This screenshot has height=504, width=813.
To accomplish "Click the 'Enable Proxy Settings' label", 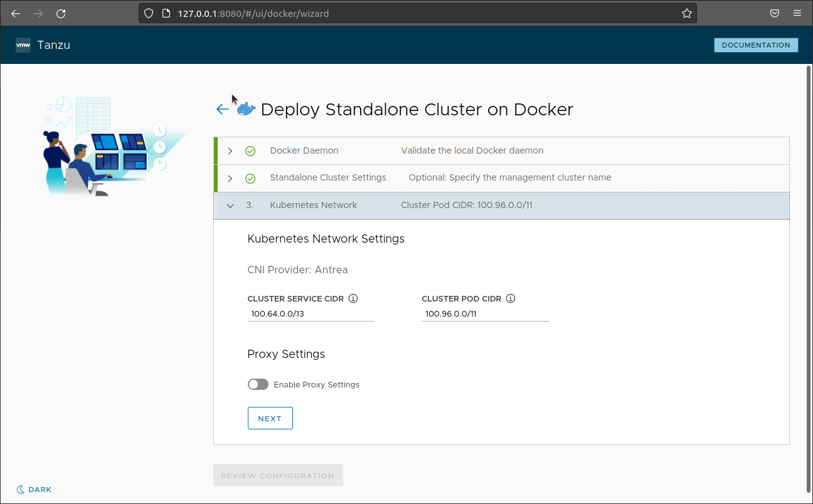I will point(317,385).
